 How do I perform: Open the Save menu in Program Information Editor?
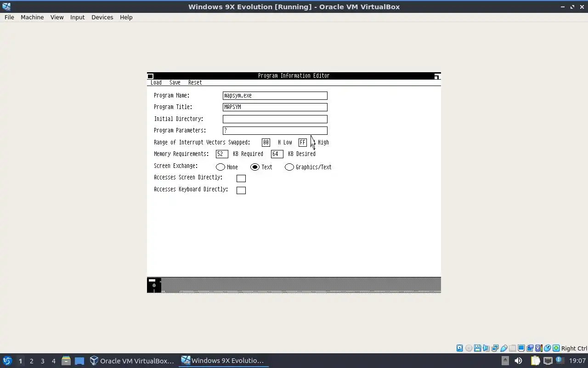[175, 83]
